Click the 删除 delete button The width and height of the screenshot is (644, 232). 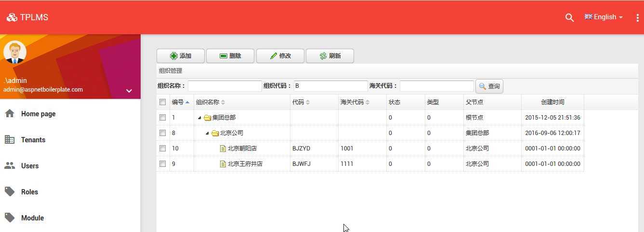[230, 56]
